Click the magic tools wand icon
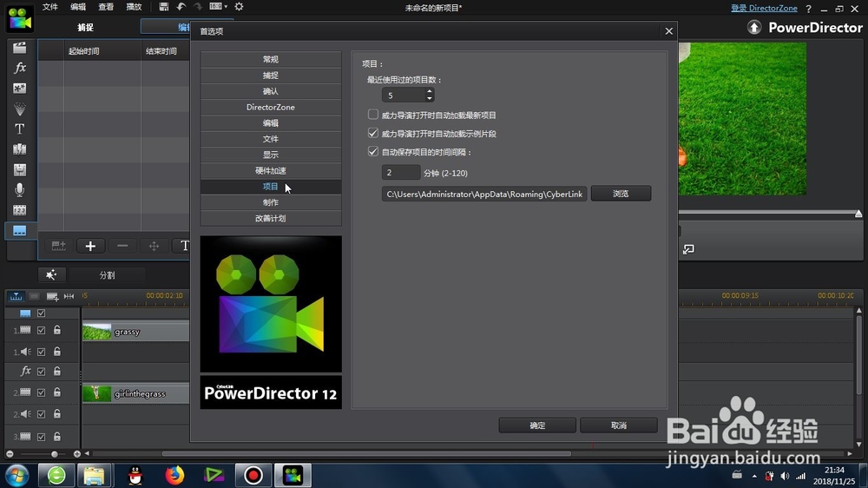Image resolution: width=868 pixels, height=488 pixels. coord(51,274)
